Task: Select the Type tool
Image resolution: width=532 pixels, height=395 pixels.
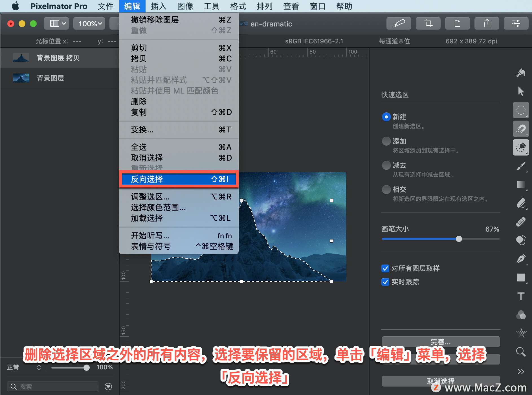Action: pyautogui.click(x=521, y=296)
